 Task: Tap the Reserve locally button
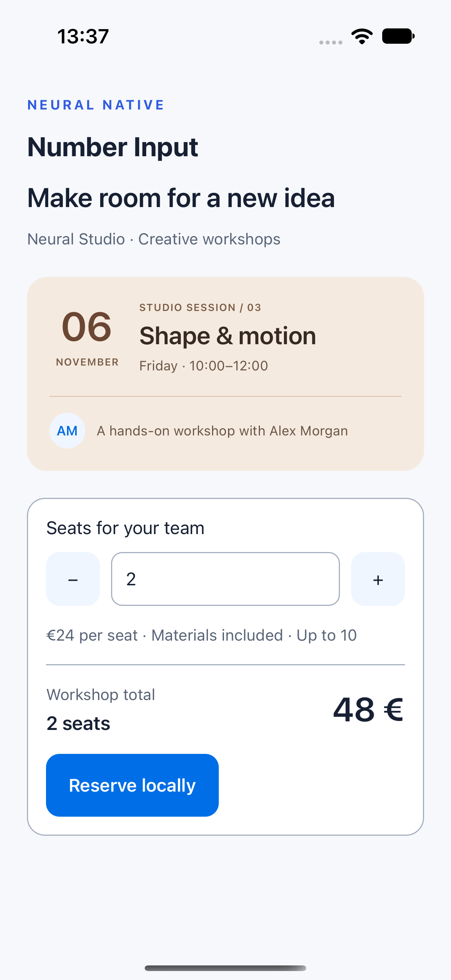pos(132,785)
